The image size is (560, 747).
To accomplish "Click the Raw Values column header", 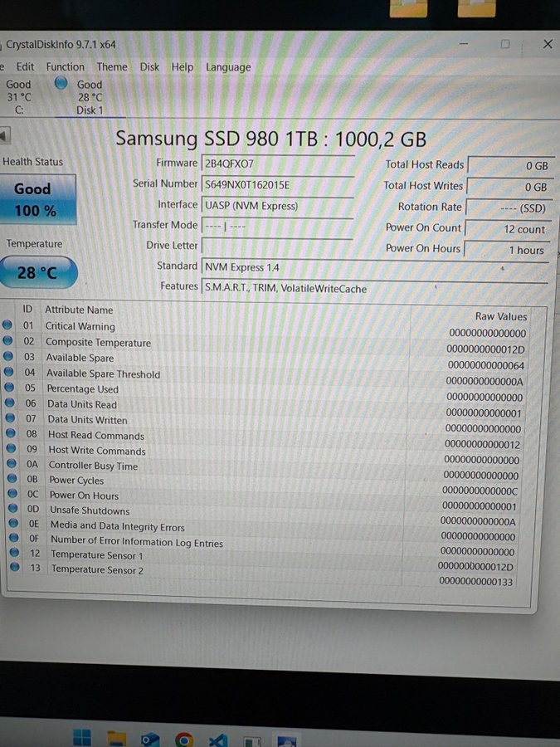I will [x=500, y=316].
